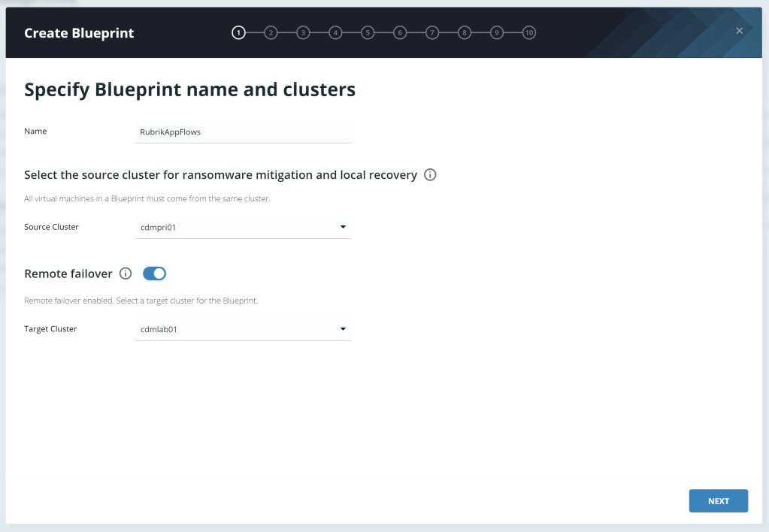Click the cdmpri01 source cluster value

click(x=159, y=227)
